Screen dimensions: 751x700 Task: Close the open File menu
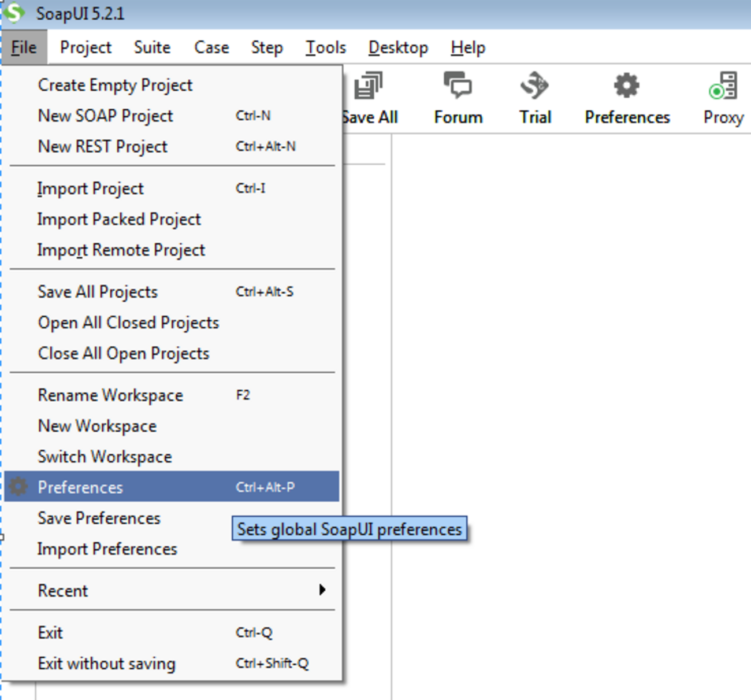24,47
